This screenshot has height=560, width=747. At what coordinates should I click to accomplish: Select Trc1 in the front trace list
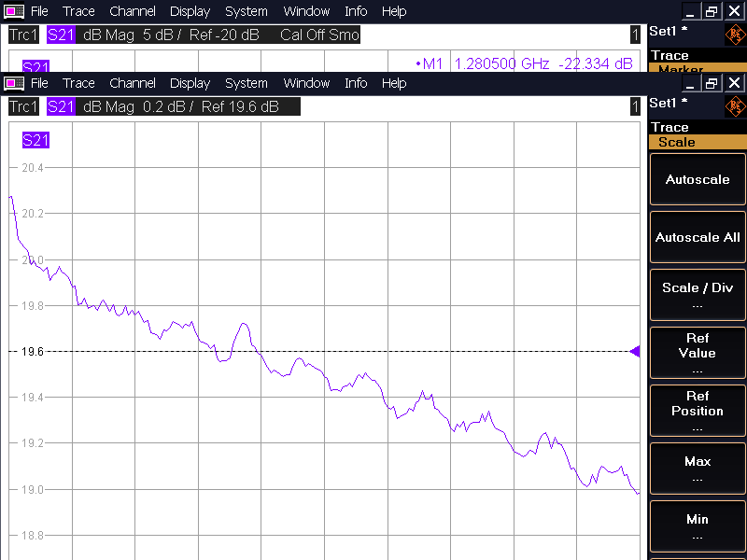pos(23,106)
